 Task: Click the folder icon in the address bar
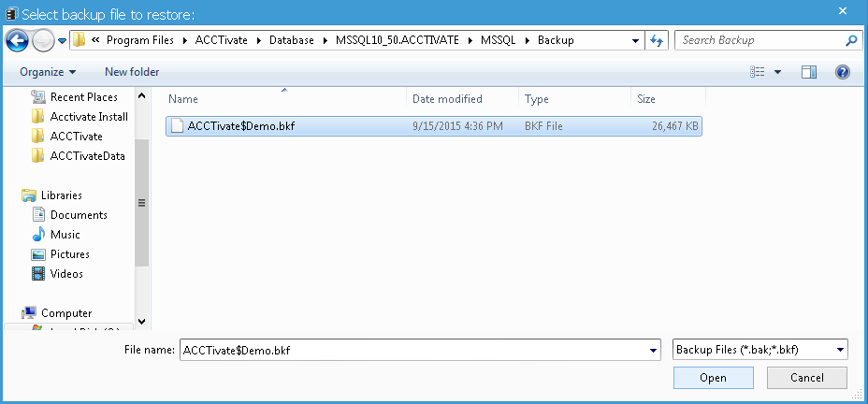pos(80,40)
